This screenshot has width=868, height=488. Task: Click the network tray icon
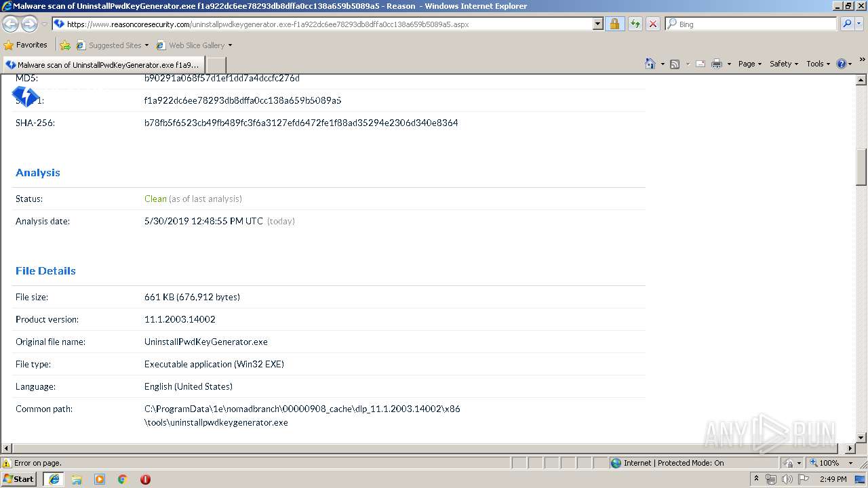[x=771, y=479]
